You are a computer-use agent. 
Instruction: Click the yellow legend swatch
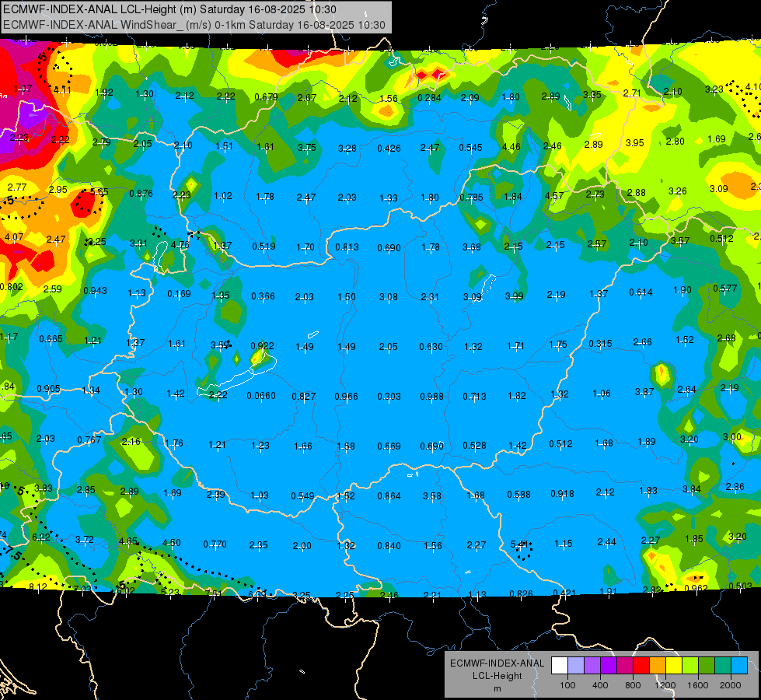point(674,665)
